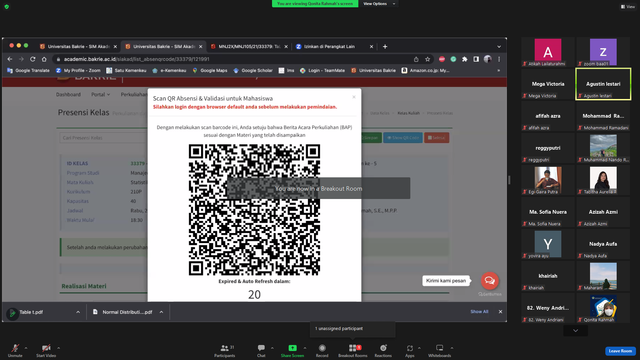
Task: Toggle the browser side panel icon
Action: pos(476,59)
